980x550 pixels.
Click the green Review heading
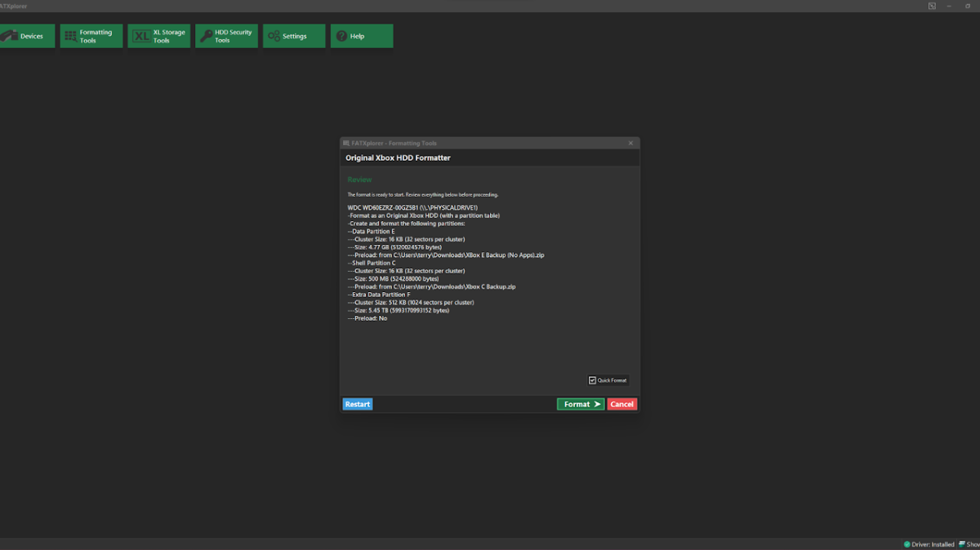359,180
